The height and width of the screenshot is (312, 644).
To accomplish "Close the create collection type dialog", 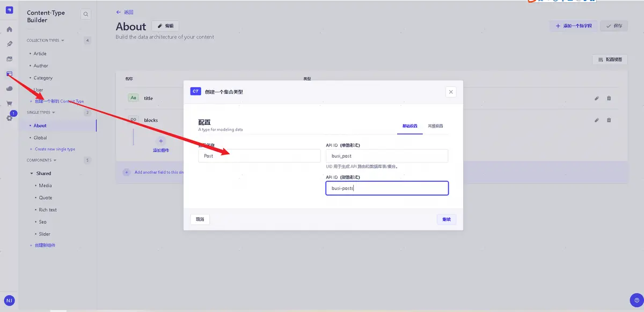I will point(451,92).
